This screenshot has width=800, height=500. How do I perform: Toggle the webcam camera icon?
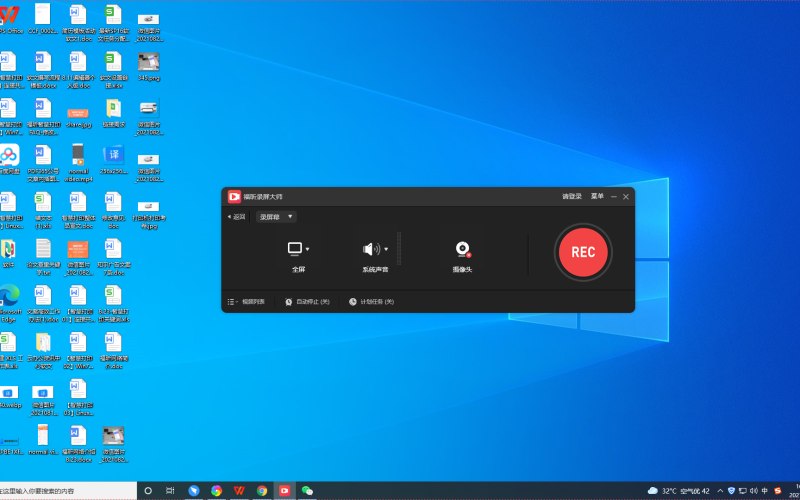(x=463, y=249)
